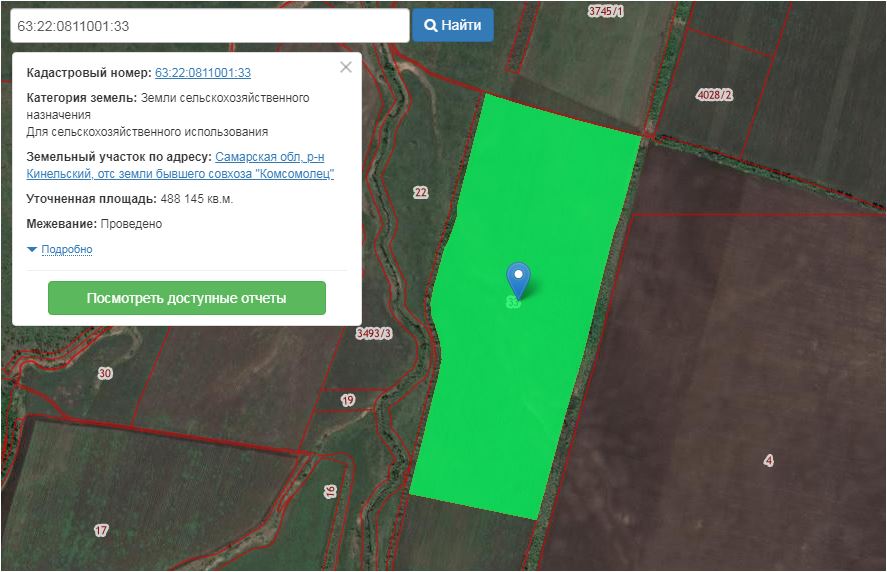Click the magnifier icon inside Найти button
Screen dimensions: 887x572
pyautogui.click(x=431, y=25)
